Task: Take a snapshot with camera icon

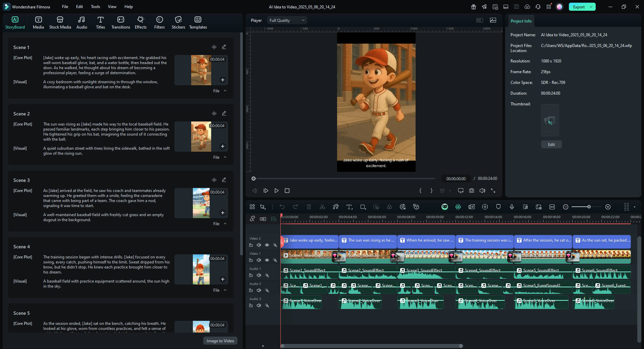Action: pos(472,191)
